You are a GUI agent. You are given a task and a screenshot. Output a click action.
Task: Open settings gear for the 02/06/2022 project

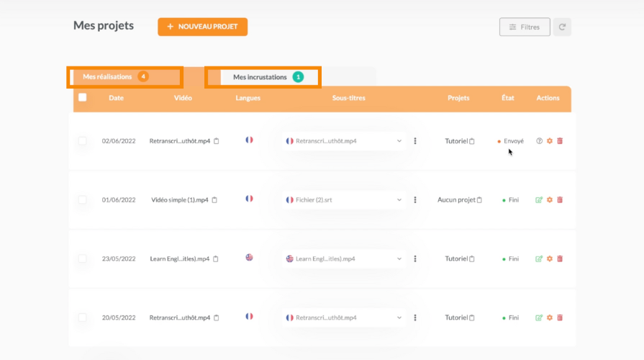[550, 141]
